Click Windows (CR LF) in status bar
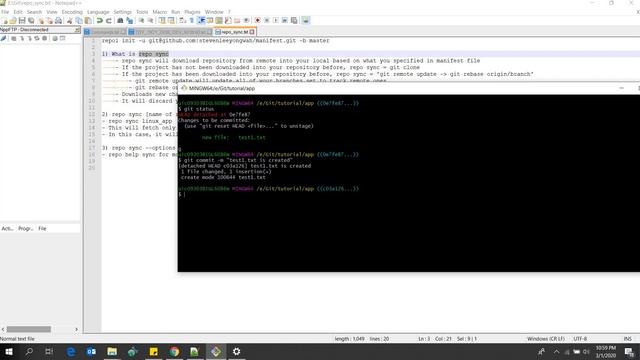Image resolution: width=640 pixels, height=360 pixels. tap(546, 339)
